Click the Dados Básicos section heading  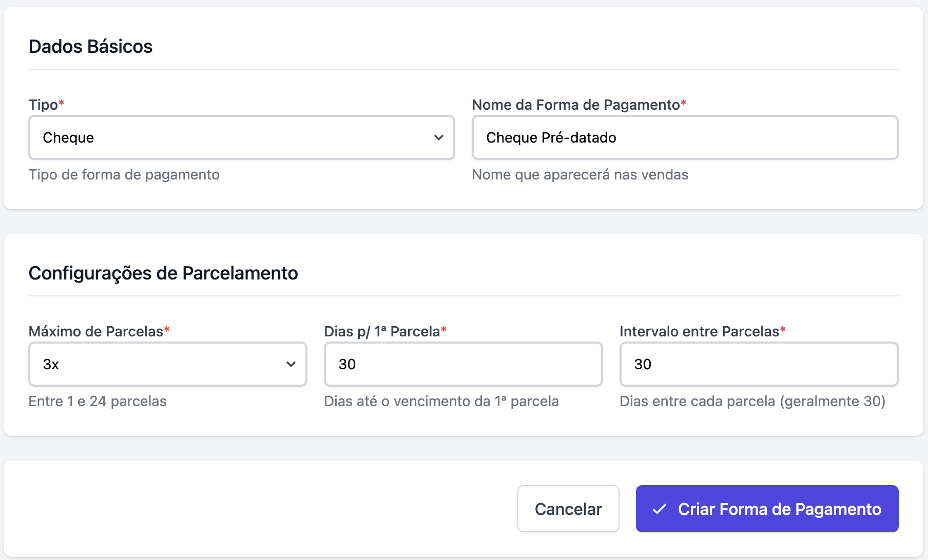[90, 47]
